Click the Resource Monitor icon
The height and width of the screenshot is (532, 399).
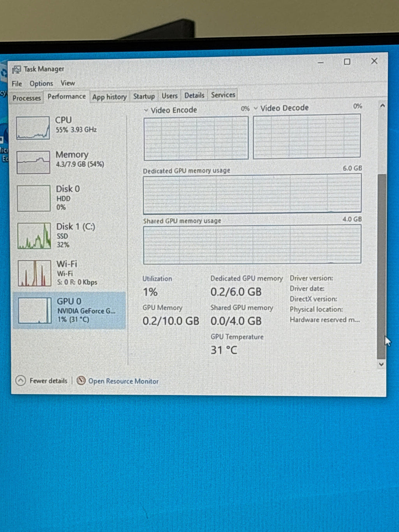(81, 381)
